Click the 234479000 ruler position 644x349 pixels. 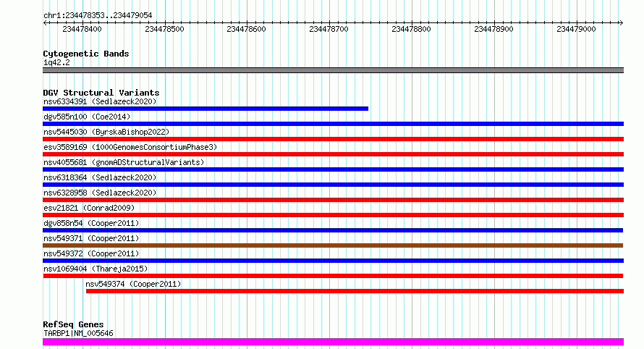point(576,29)
